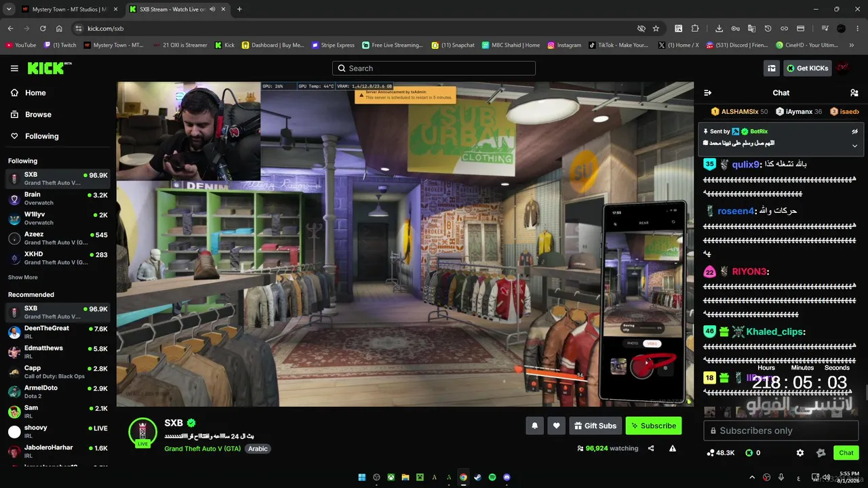Open the chat viewers list icon
The height and width of the screenshot is (488, 868).
tap(854, 93)
